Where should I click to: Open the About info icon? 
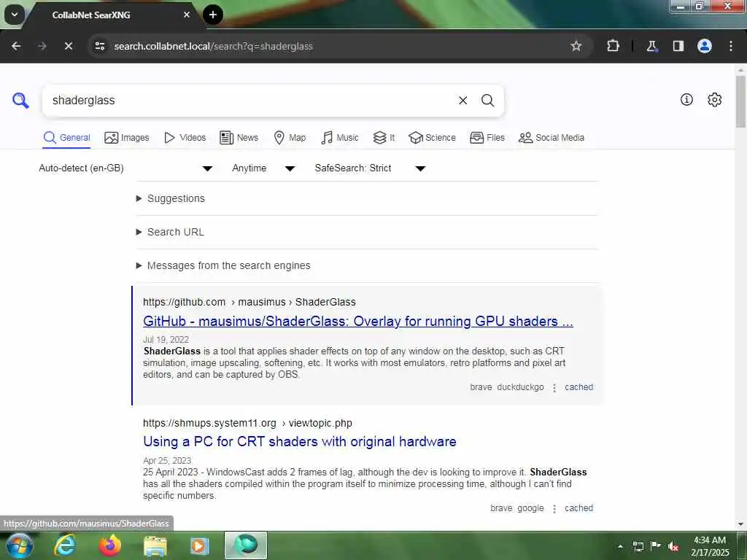point(686,99)
